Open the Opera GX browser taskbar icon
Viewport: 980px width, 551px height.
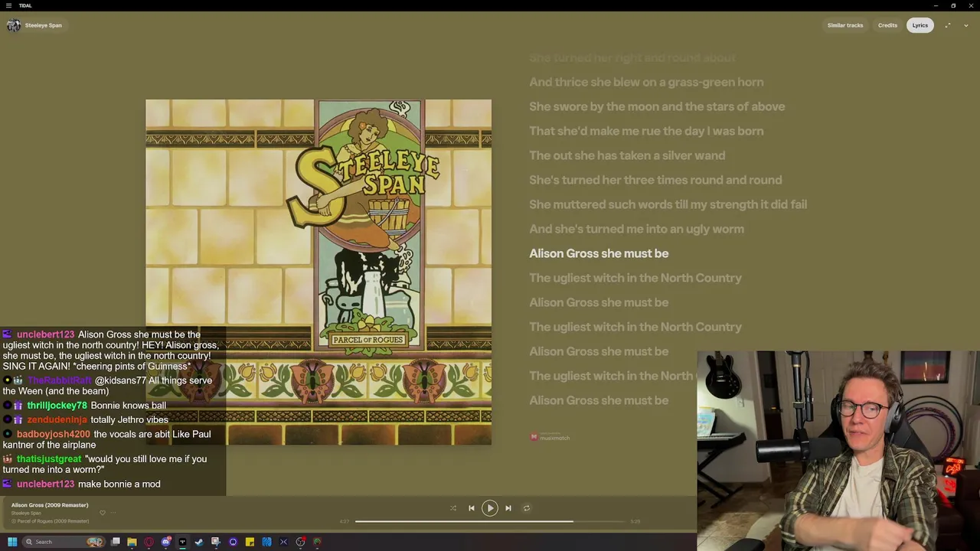click(x=149, y=542)
